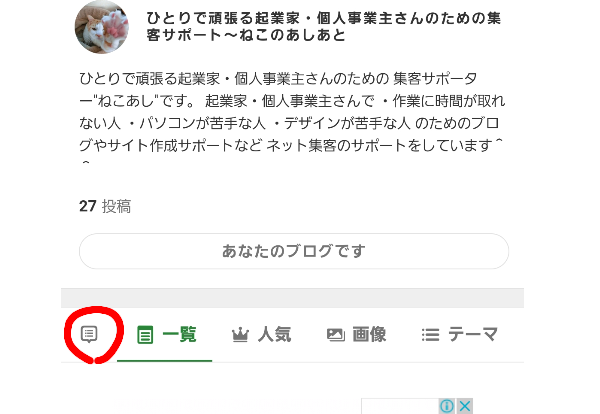Image resolution: width=600 pixels, height=414 pixels.
Task: Click the bulleted-list icon beside テーマ
Action: 430,335
